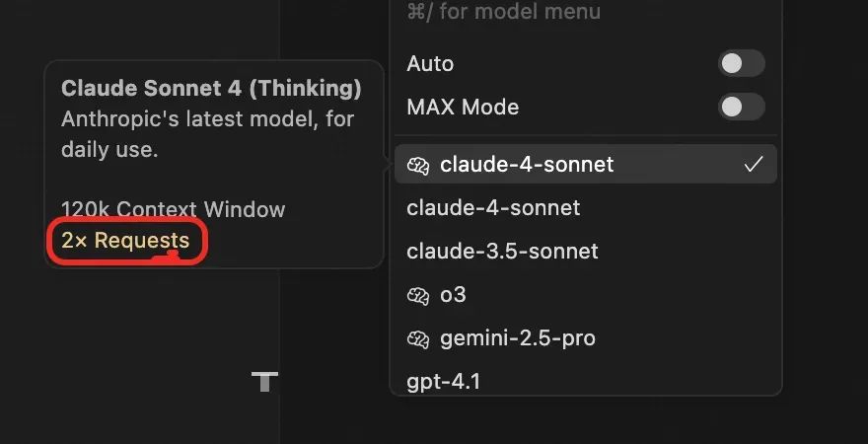Pick the gpt-4.1 model option
The height and width of the screenshot is (444, 868).
tap(444, 380)
